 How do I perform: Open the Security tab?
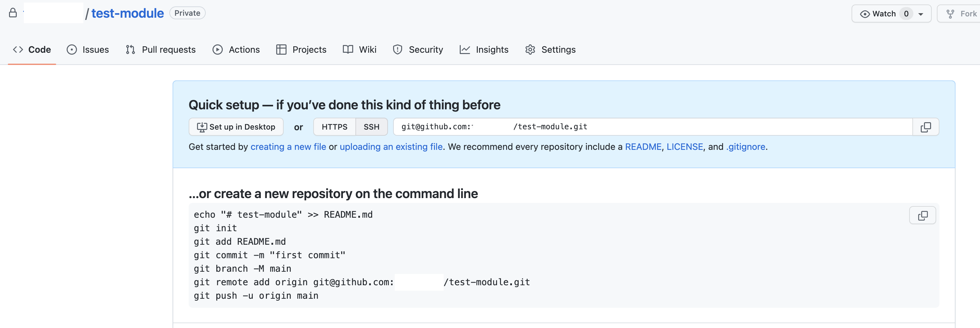(x=418, y=50)
